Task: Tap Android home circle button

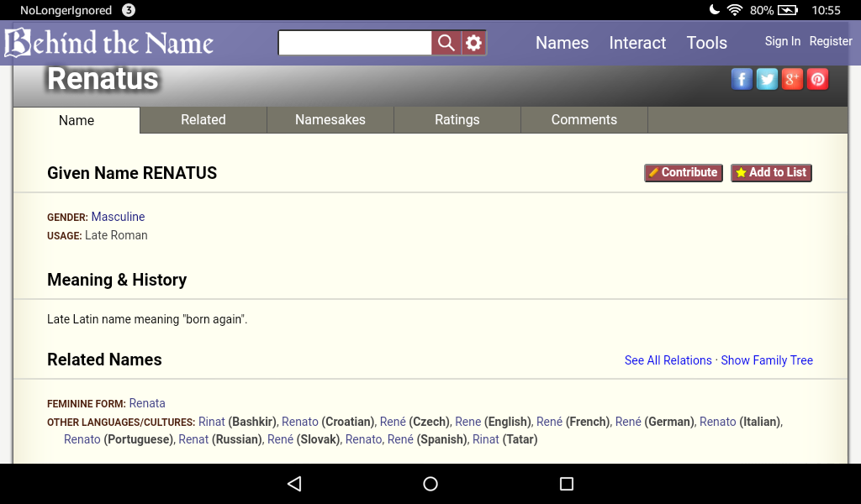Action: [x=430, y=484]
